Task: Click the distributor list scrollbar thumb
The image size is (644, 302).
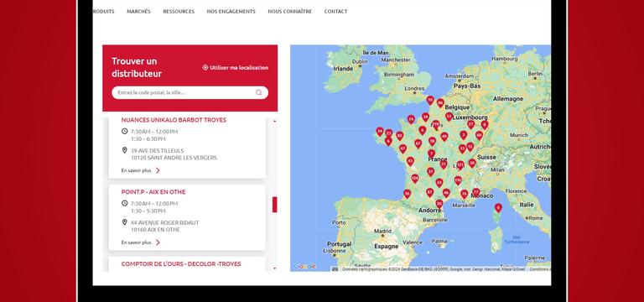Action: click(x=275, y=205)
